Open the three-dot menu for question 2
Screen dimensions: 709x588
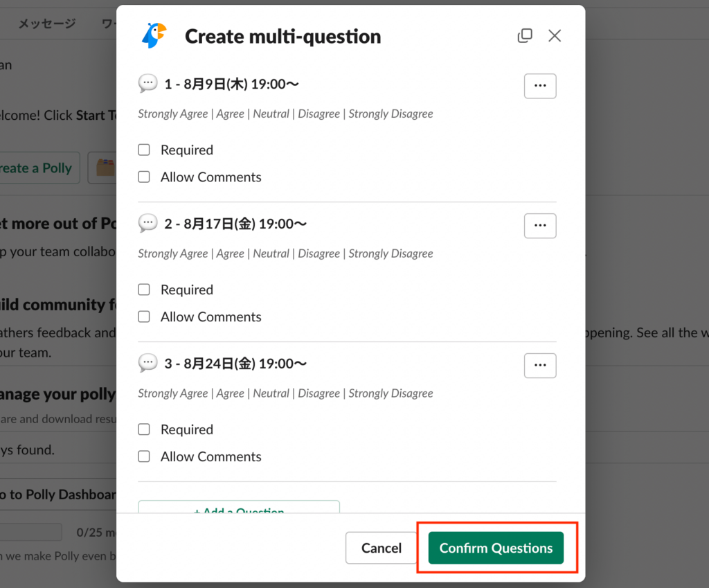(540, 225)
